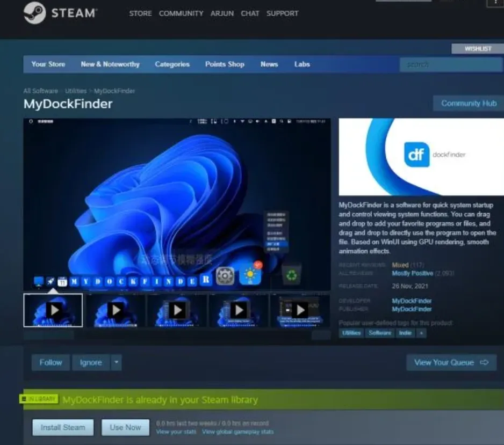Open View global gameplay stats link
The height and width of the screenshot is (445, 504).
pyautogui.click(x=238, y=432)
